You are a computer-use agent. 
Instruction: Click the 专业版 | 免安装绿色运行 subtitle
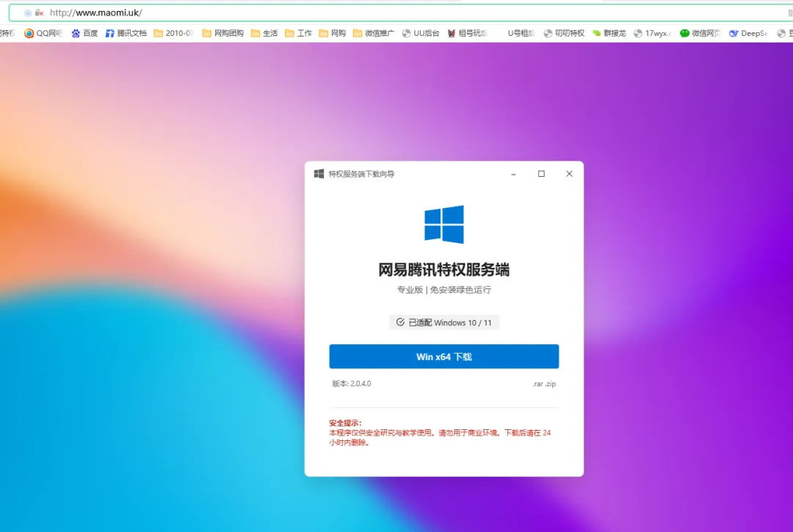coord(443,290)
